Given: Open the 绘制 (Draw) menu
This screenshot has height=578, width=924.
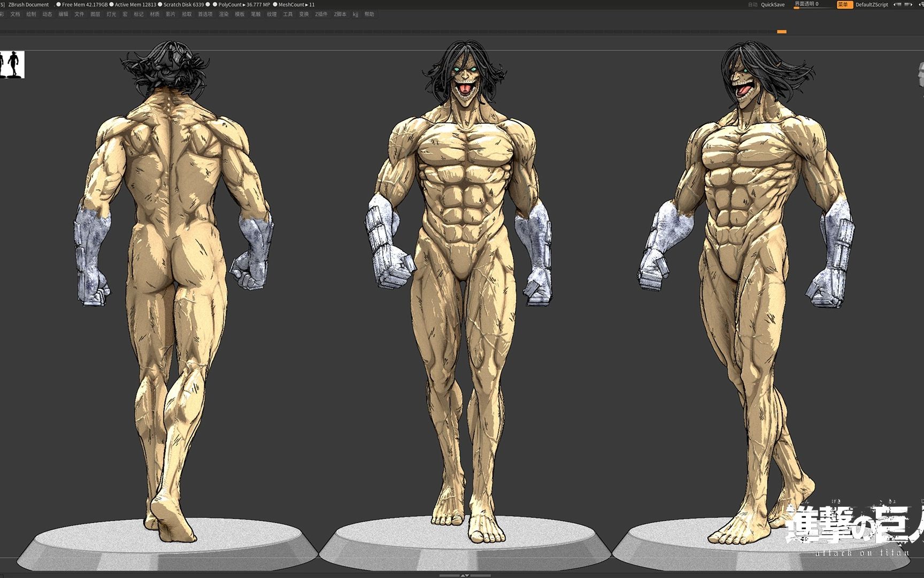Looking at the screenshot, I should (31, 14).
